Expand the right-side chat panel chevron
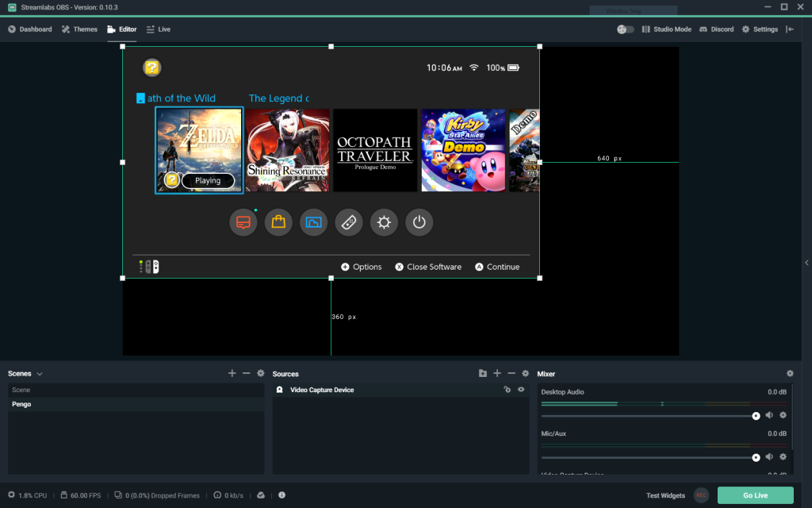 pos(806,263)
